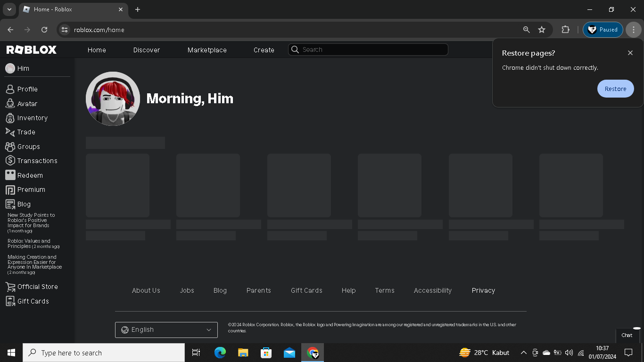
Task: Click the Roblox search field
Action: (368, 49)
